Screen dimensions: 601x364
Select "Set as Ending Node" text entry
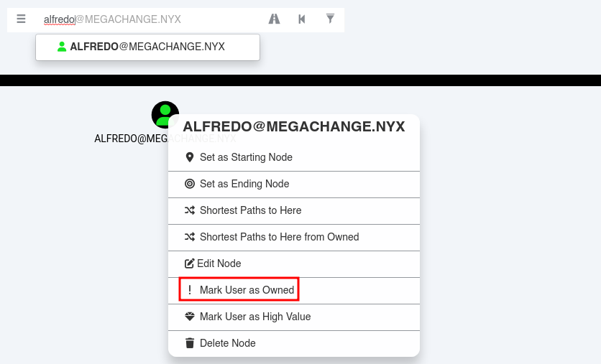point(244,184)
